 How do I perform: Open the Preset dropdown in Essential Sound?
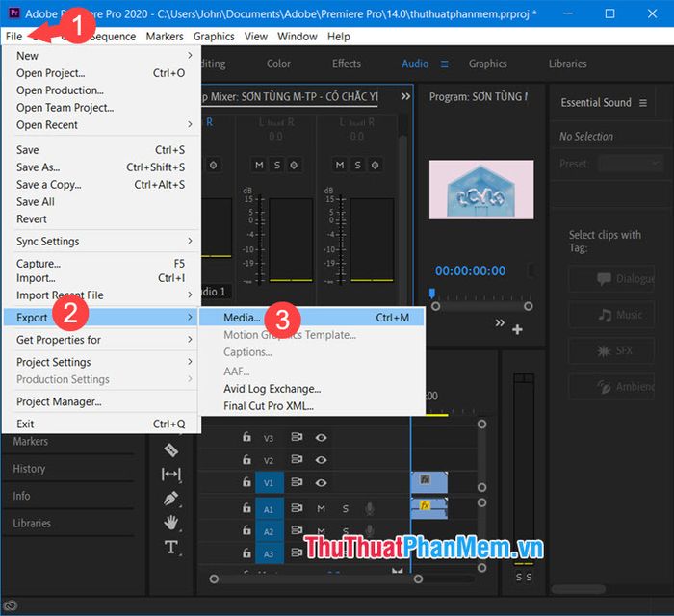[630, 164]
